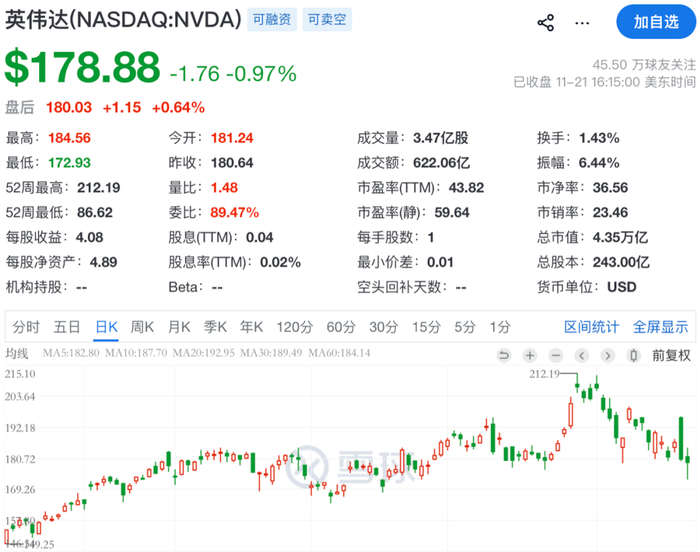Image resolution: width=700 pixels, height=552 pixels.
Task: Click the 可融资 tag
Action: [x=272, y=19]
